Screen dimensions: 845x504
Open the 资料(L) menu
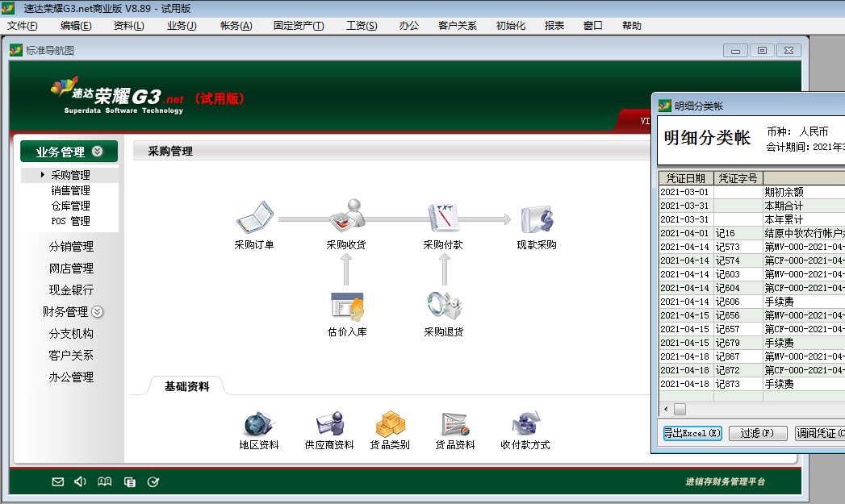(x=129, y=26)
